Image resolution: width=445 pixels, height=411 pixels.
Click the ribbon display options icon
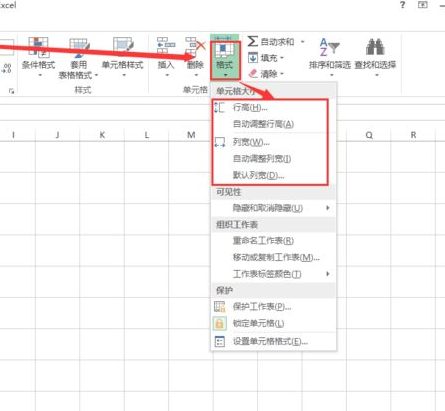(423, 5)
